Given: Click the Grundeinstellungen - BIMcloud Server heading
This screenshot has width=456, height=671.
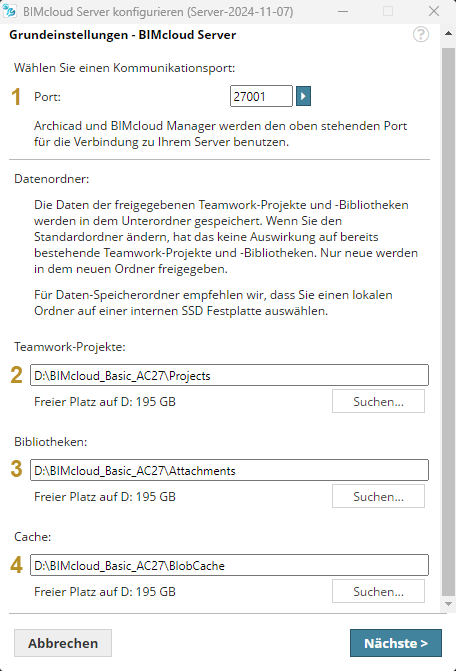Looking at the screenshot, I should pyautogui.click(x=122, y=35).
